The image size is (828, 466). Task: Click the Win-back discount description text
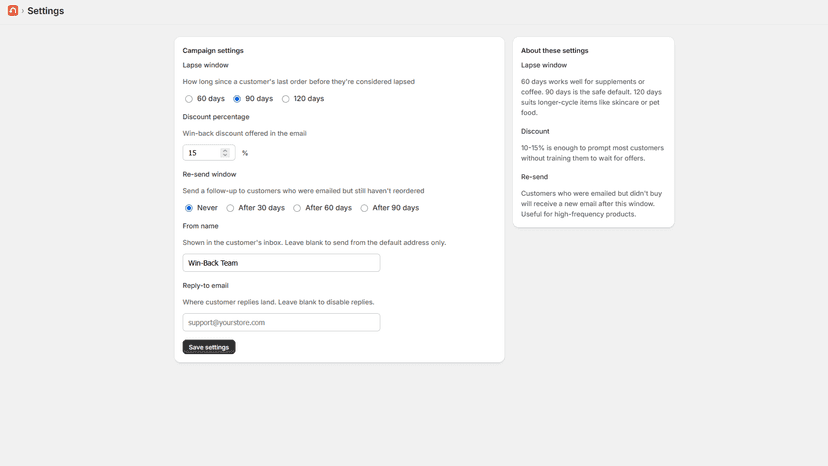pyautogui.click(x=244, y=134)
